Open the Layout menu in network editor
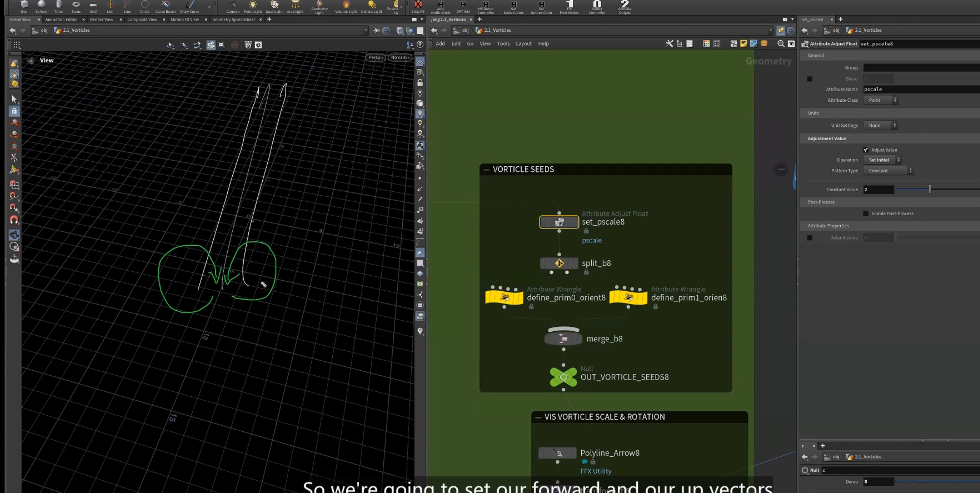980x493 pixels. click(x=523, y=44)
